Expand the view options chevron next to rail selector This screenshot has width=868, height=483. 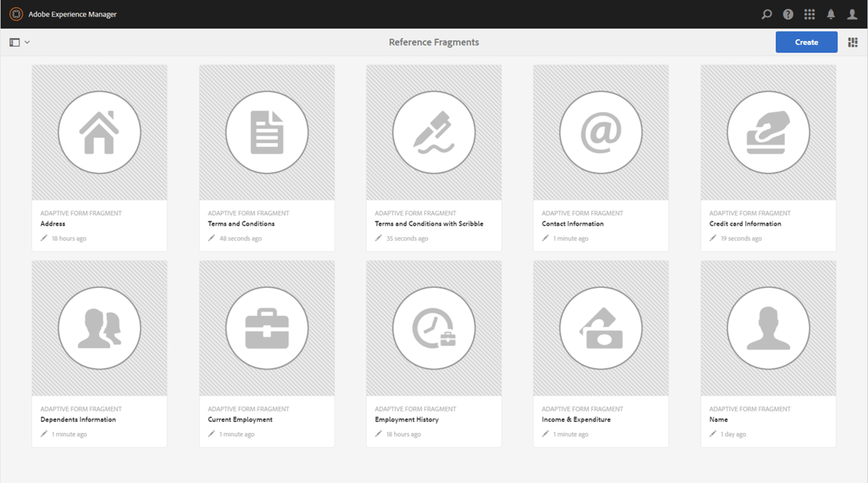(26, 42)
